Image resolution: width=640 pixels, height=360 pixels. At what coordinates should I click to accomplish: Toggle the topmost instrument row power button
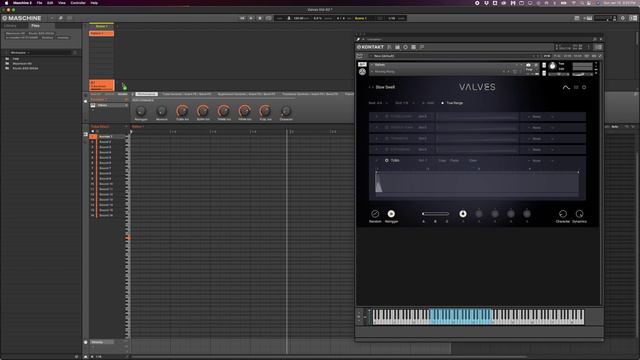point(387,116)
